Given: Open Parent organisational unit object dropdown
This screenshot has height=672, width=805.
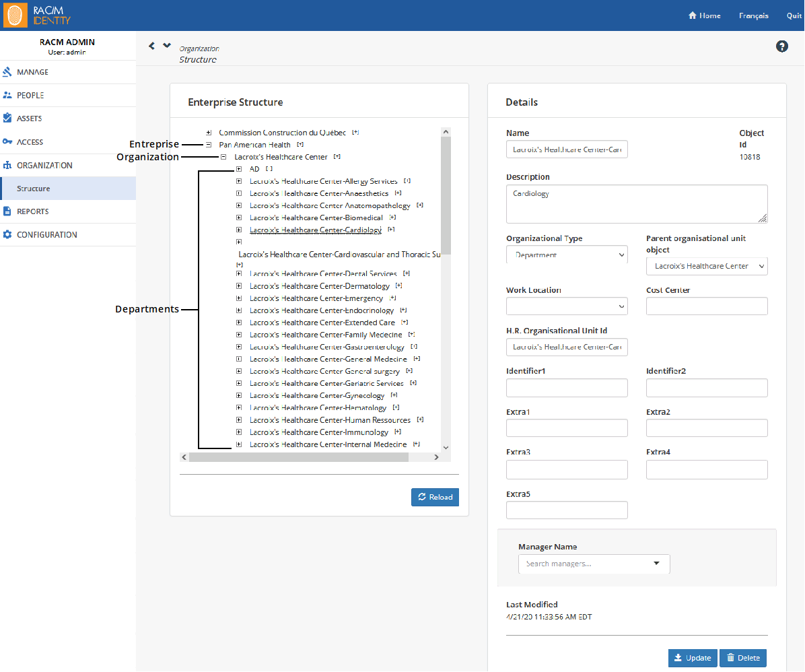Looking at the screenshot, I should coord(707,266).
